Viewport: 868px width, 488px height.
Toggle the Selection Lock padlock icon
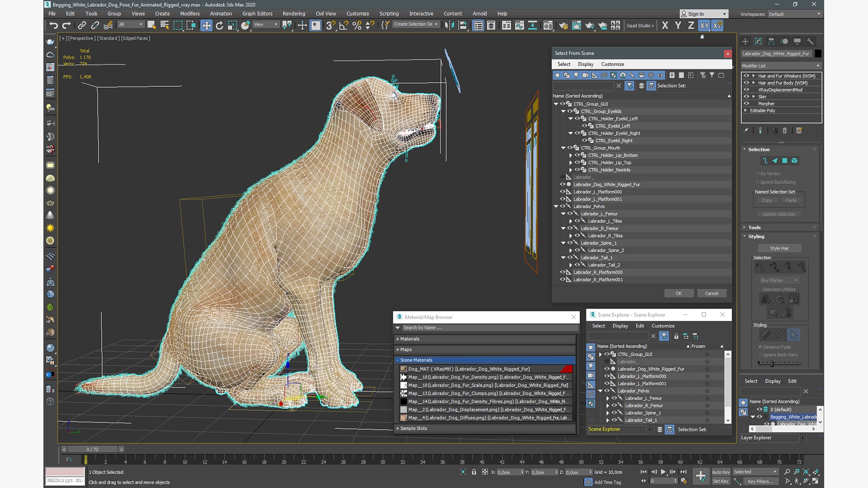474,472
